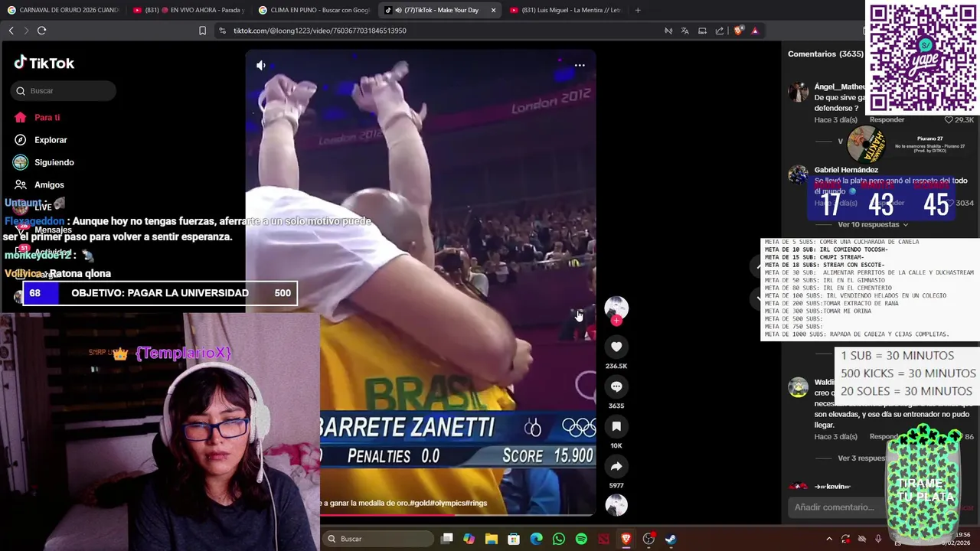Click the TikTok logo
The width and height of the screenshot is (980, 551).
(x=44, y=63)
